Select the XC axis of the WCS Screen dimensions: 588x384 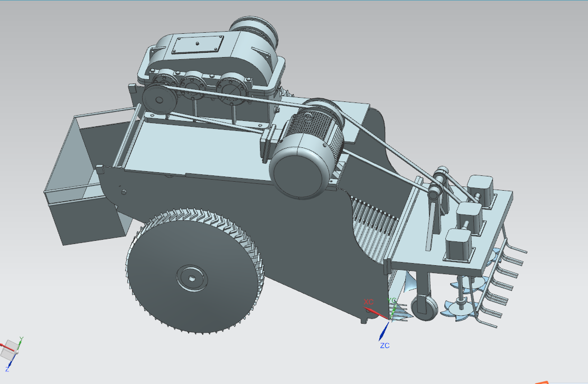[376, 314]
